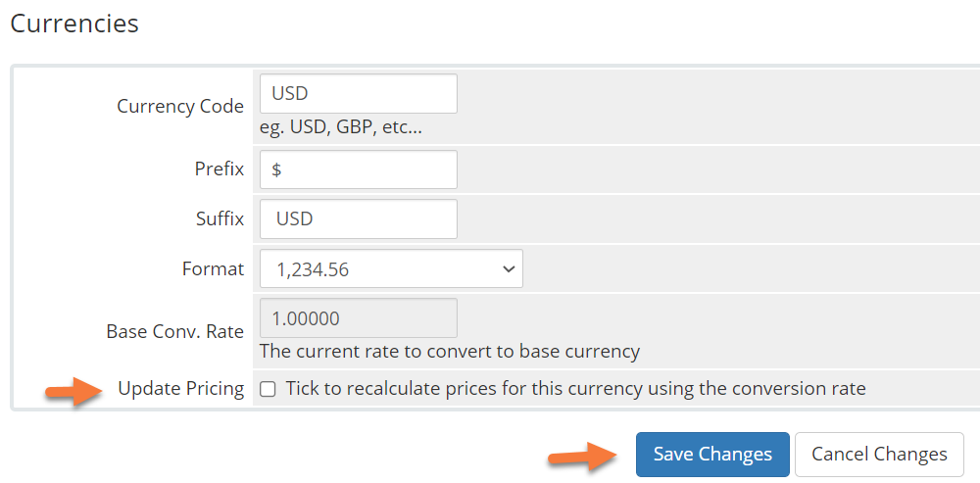Click the disabled Base Conv. Rate field
This screenshot has width=980, height=483.
[358, 318]
